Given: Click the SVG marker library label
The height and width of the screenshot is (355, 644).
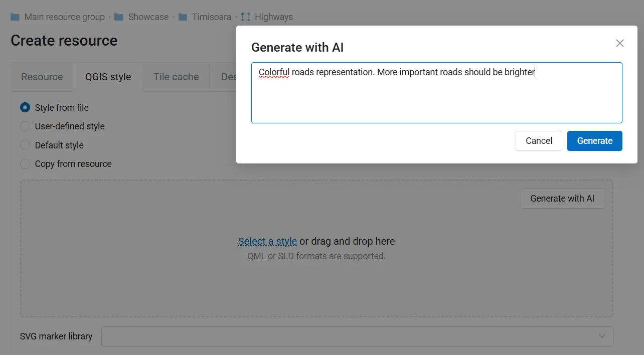Looking at the screenshot, I should pos(56,336).
